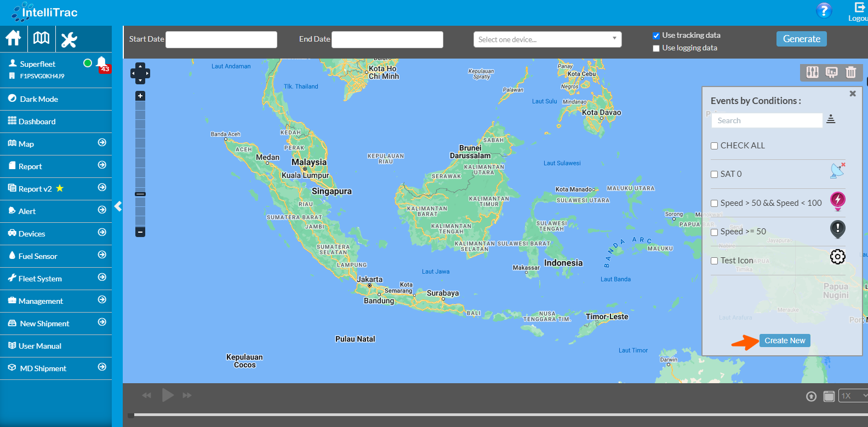Click the playback timeline slider track
The image size is (868, 427).
[493, 415]
